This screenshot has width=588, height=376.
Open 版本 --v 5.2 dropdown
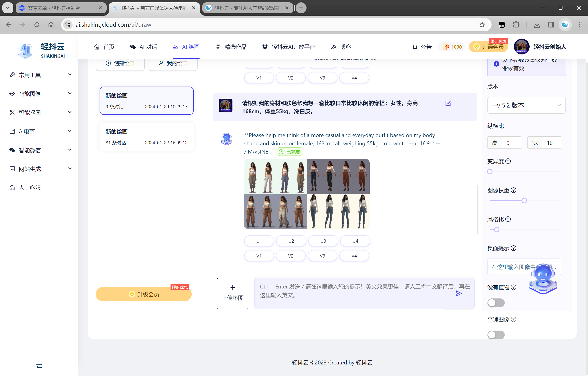tap(526, 105)
